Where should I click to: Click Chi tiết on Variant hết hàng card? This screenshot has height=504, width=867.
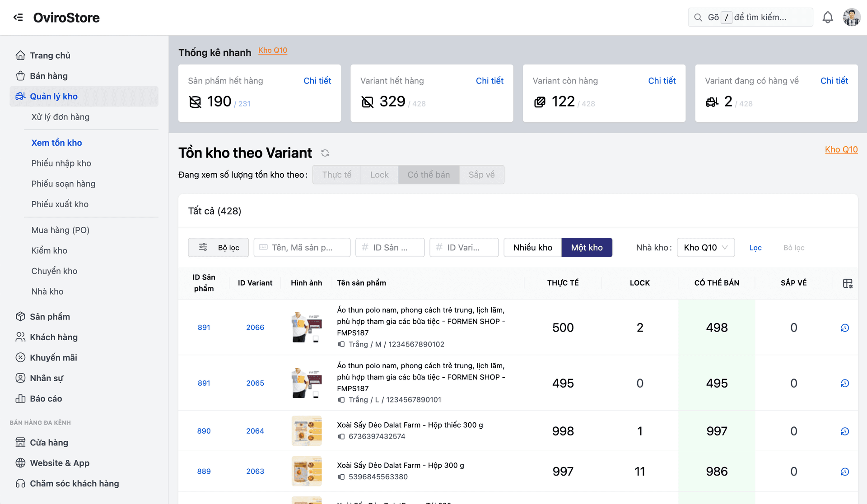tap(489, 80)
